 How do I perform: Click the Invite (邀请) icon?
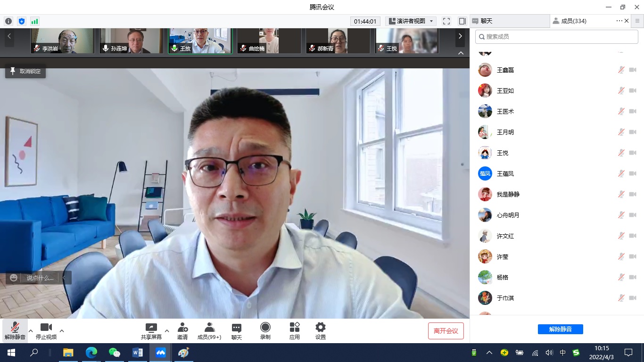point(182,328)
